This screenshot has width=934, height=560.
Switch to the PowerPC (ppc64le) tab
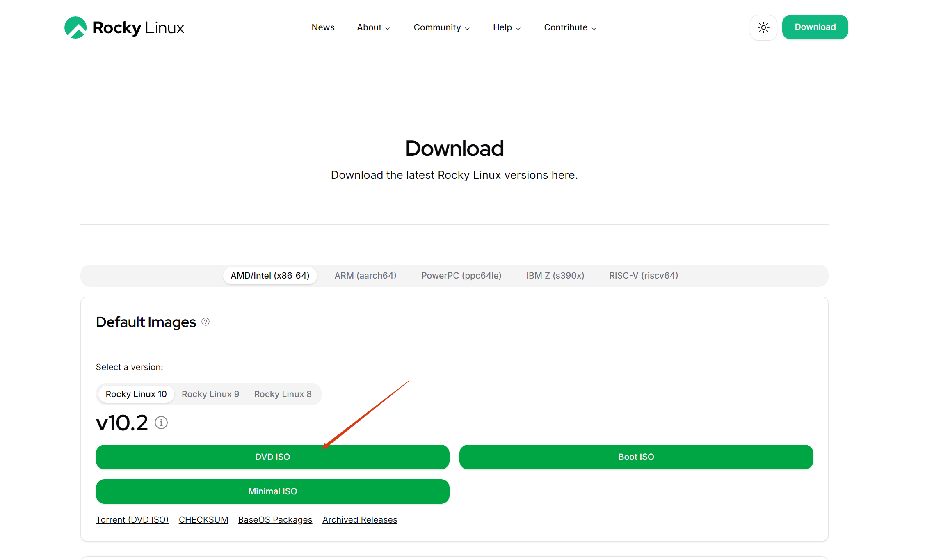pyautogui.click(x=461, y=276)
